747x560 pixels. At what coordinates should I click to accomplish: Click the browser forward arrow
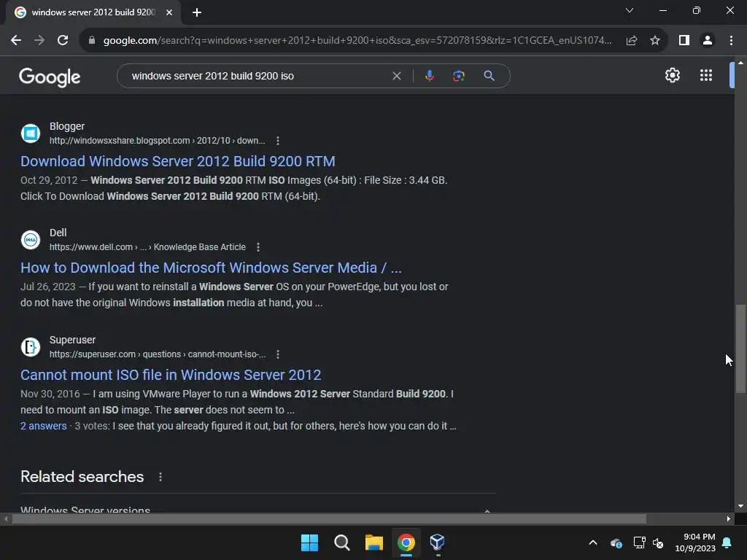pyautogui.click(x=39, y=41)
